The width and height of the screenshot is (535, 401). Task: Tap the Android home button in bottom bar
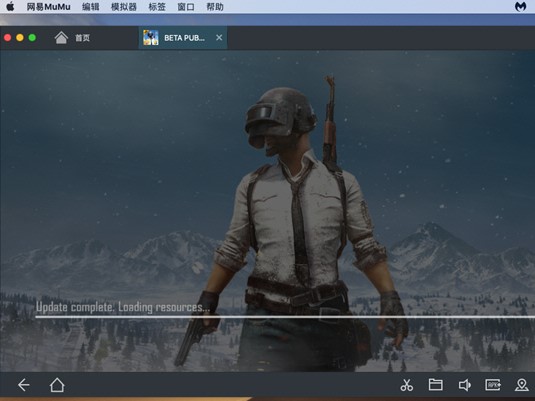[x=57, y=385]
